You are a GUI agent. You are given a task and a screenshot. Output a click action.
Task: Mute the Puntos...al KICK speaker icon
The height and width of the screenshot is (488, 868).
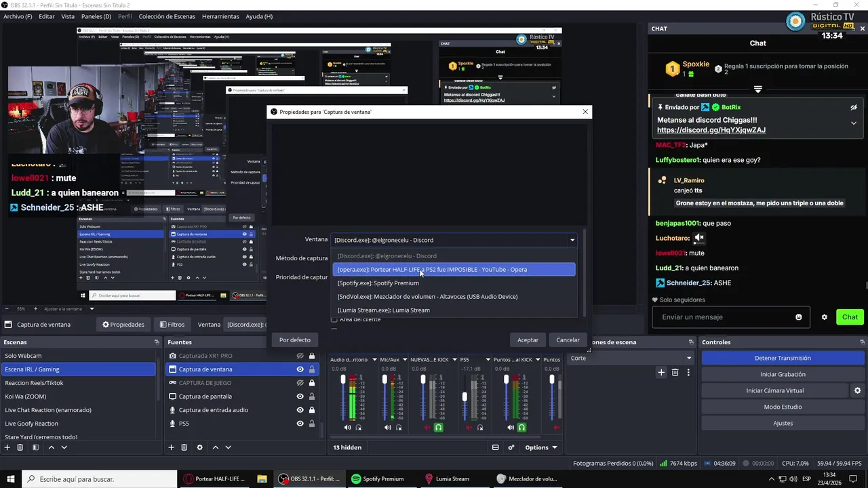pos(509,428)
